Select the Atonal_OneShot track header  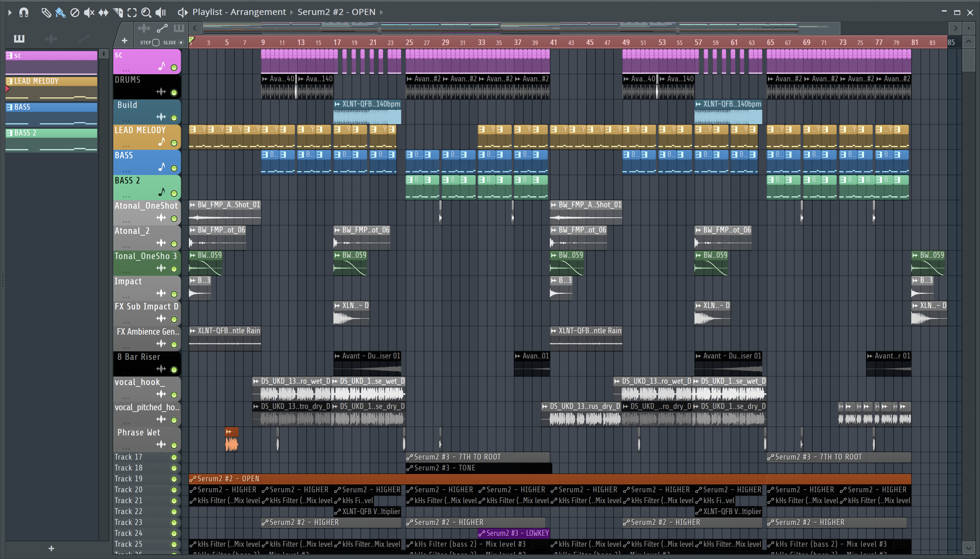(147, 212)
